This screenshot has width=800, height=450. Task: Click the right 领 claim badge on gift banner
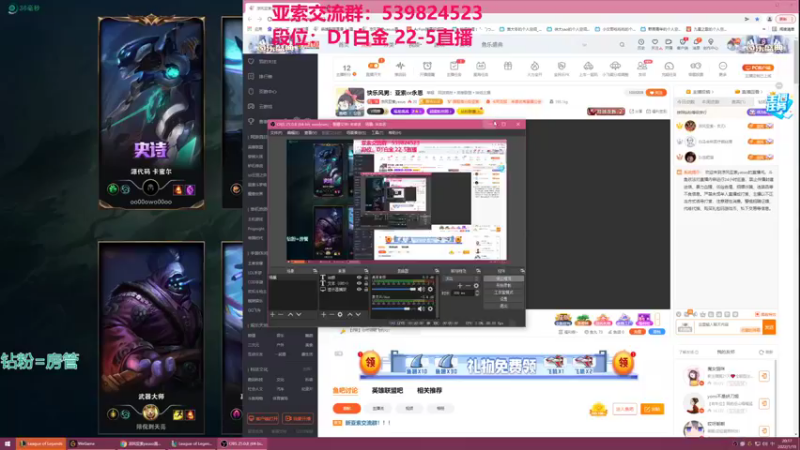[x=623, y=363]
